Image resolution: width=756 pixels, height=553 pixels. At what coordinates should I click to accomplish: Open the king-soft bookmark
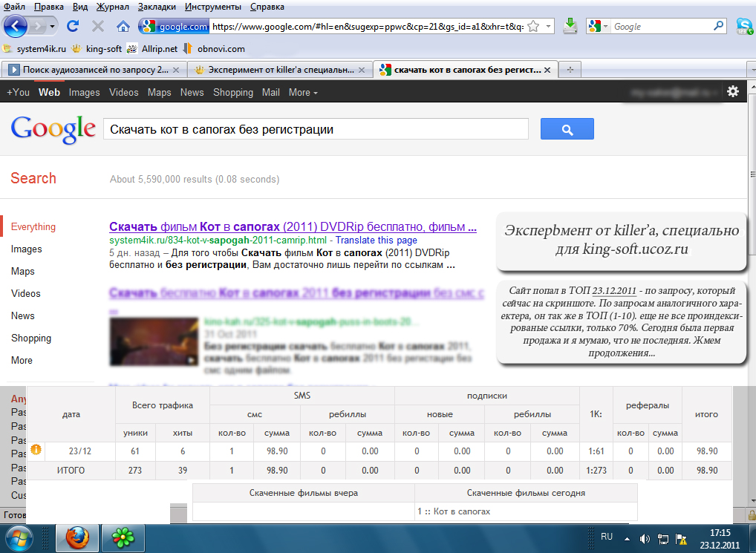(x=97, y=49)
